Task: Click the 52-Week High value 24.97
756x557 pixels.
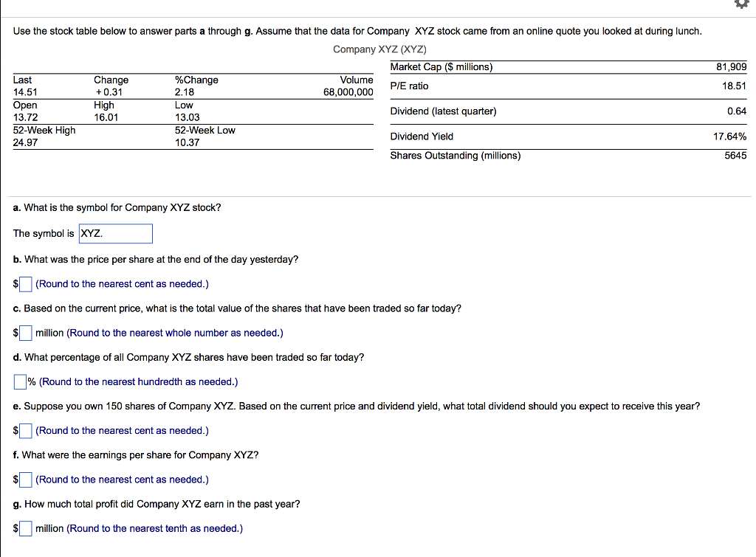Action: [25, 142]
